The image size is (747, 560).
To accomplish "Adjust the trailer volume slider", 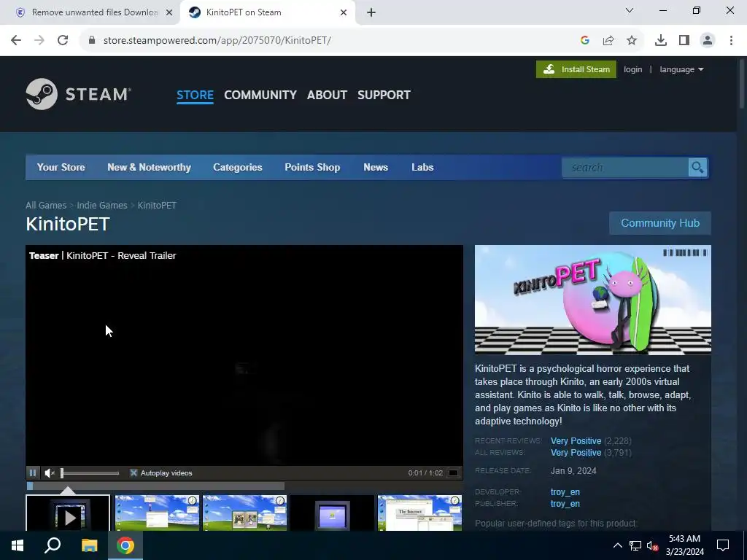I will tap(90, 472).
